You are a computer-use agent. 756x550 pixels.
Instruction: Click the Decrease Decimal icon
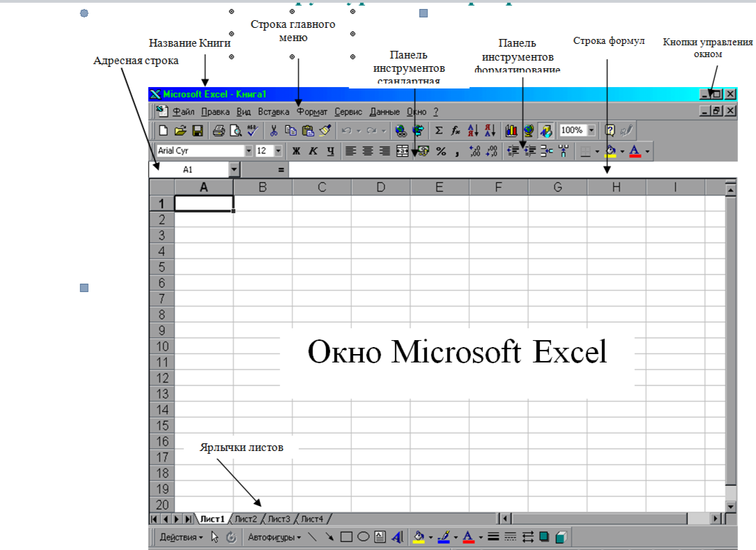tap(491, 151)
